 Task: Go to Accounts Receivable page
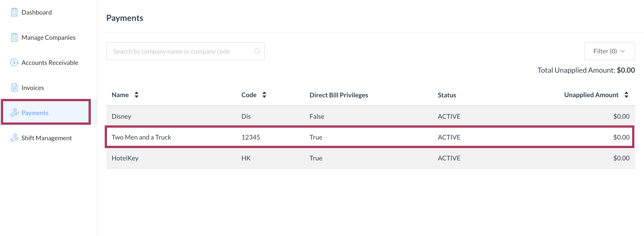point(50,63)
